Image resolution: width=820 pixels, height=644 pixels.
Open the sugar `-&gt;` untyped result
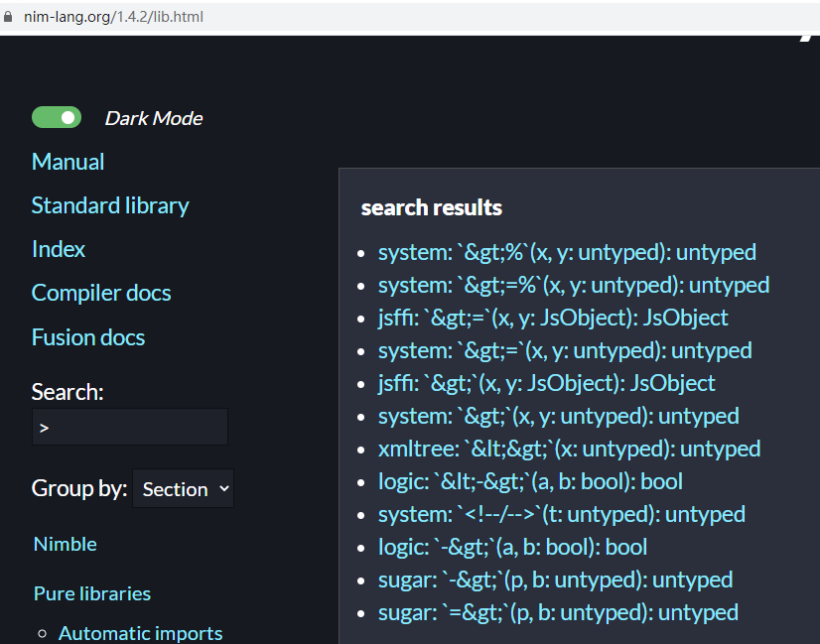click(x=555, y=580)
